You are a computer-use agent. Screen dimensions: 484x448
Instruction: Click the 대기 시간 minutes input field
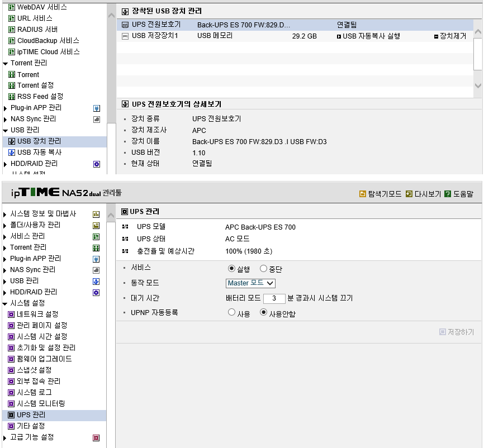tap(274, 298)
